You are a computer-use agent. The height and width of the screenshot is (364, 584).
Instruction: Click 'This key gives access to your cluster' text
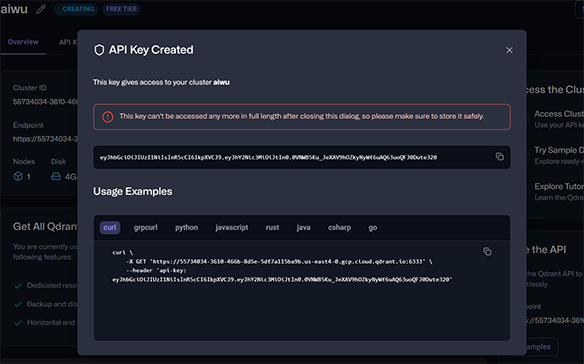pyautogui.click(x=152, y=82)
